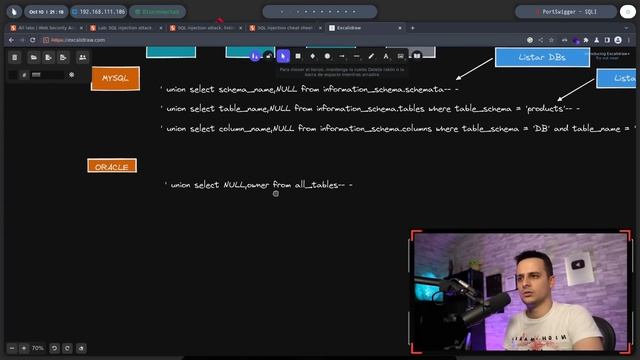Select the orange MYSQL box
This screenshot has width=640, height=360.
pos(116,78)
